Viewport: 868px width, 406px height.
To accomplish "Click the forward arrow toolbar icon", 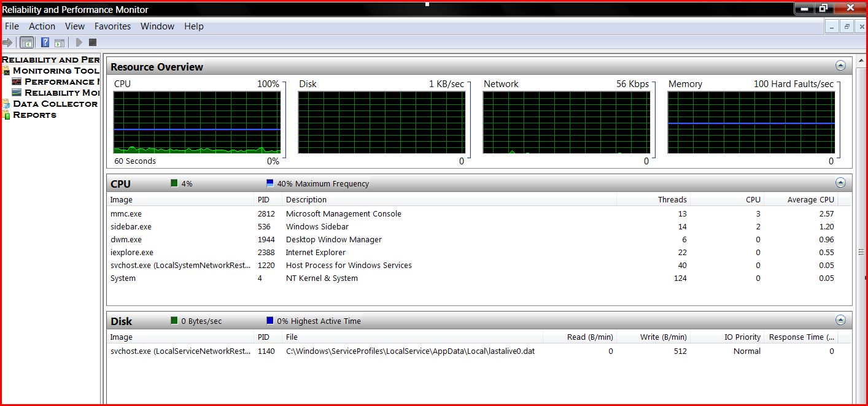I will (x=7, y=42).
